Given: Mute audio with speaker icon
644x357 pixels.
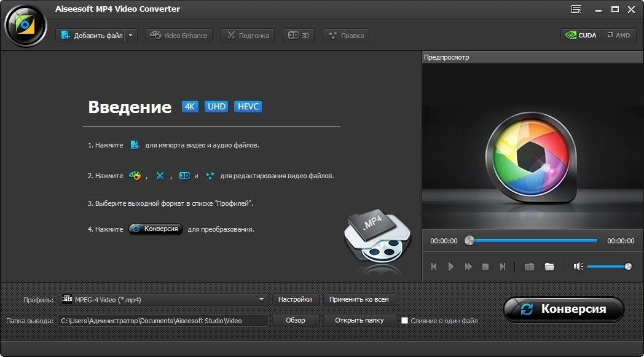Looking at the screenshot, I should pos(578,267).
